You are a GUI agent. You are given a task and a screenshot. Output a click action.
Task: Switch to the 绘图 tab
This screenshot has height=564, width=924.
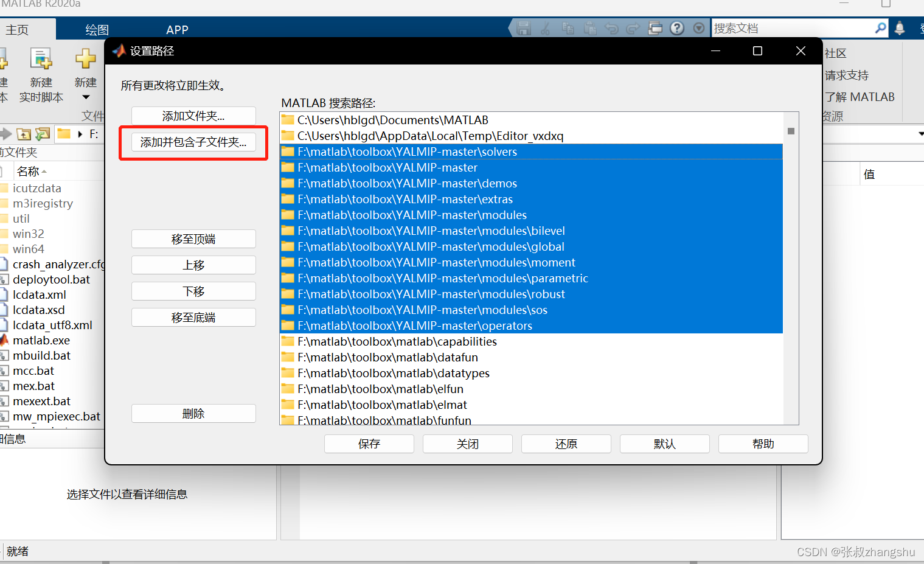click(97, 29)
